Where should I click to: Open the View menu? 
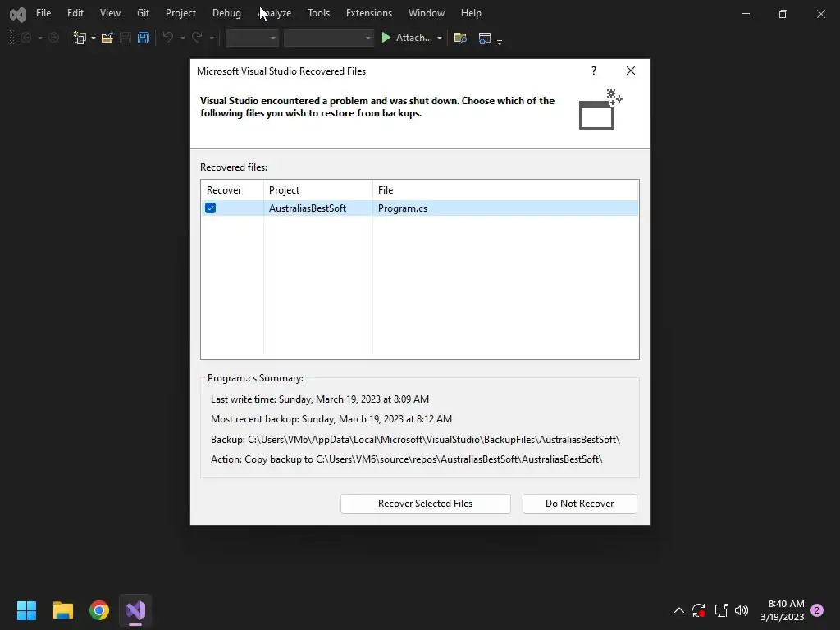pyautogui.click(x=110, y=13)
